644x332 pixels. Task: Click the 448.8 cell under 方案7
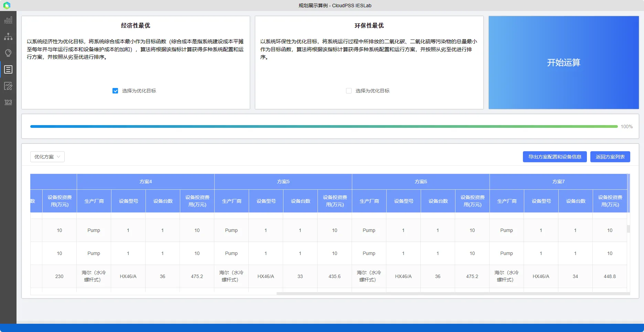click(610, 276)
